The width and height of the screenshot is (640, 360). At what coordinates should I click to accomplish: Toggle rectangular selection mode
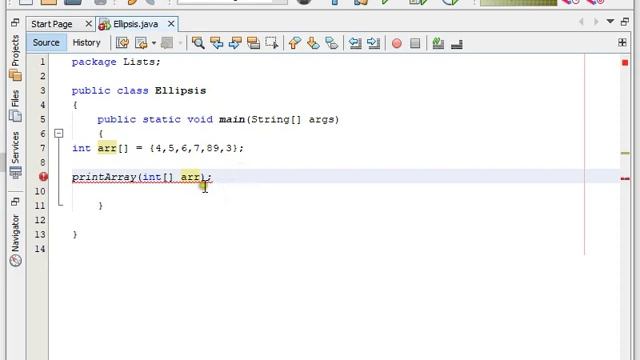click(272, 43)
